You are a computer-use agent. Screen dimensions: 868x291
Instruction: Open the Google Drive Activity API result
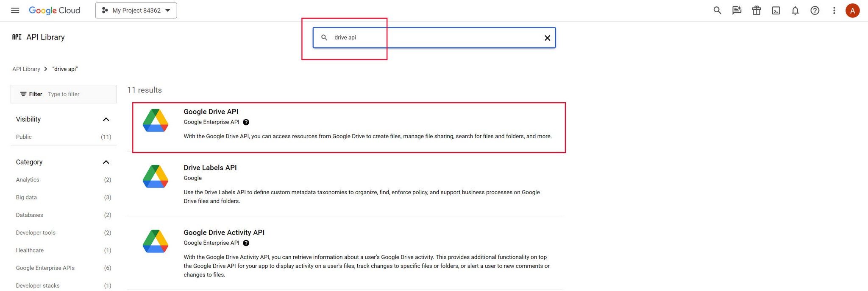[x=224, y=232]
